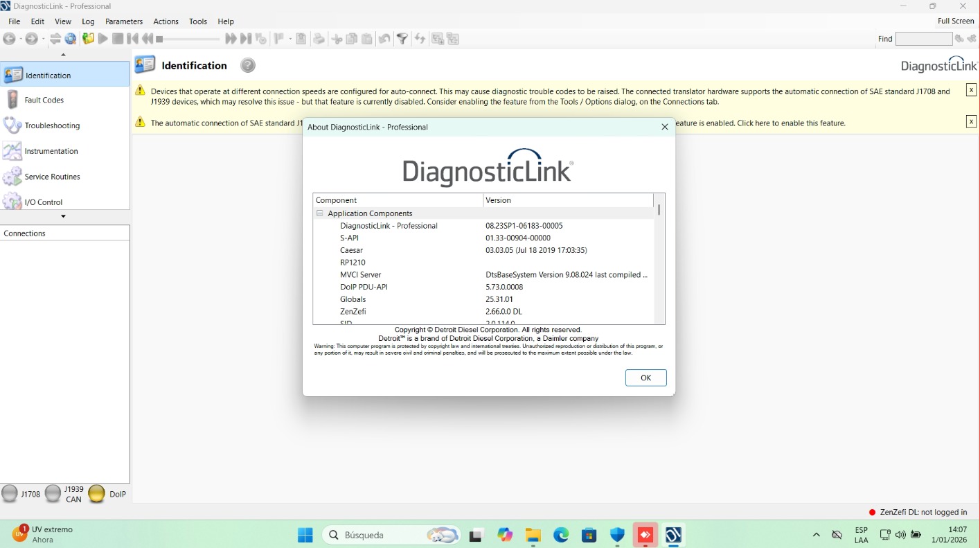Start log playback with the Play icon
Viewport: 980px width, 548px height.
(103, 39)
